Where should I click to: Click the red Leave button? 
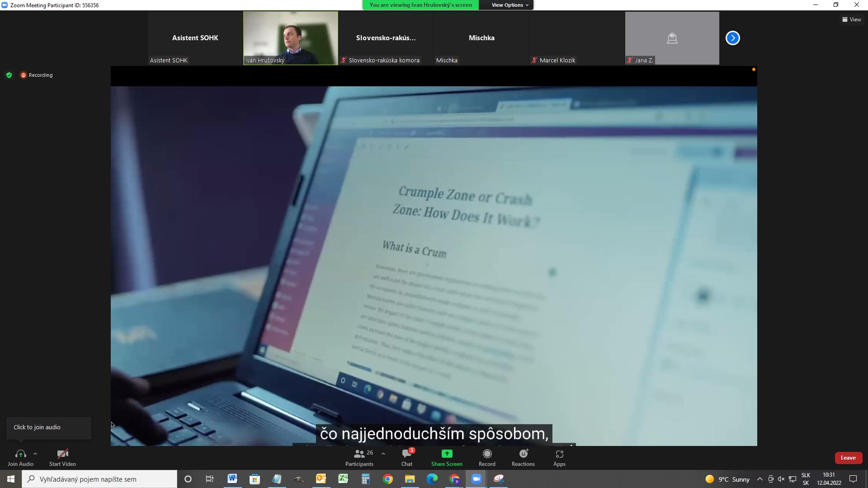(x=848, y=458)
